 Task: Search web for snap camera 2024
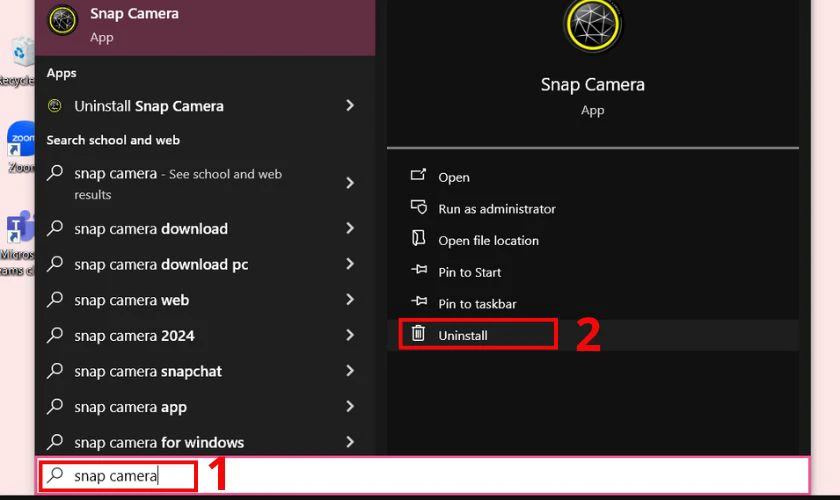tap(205, 335)
